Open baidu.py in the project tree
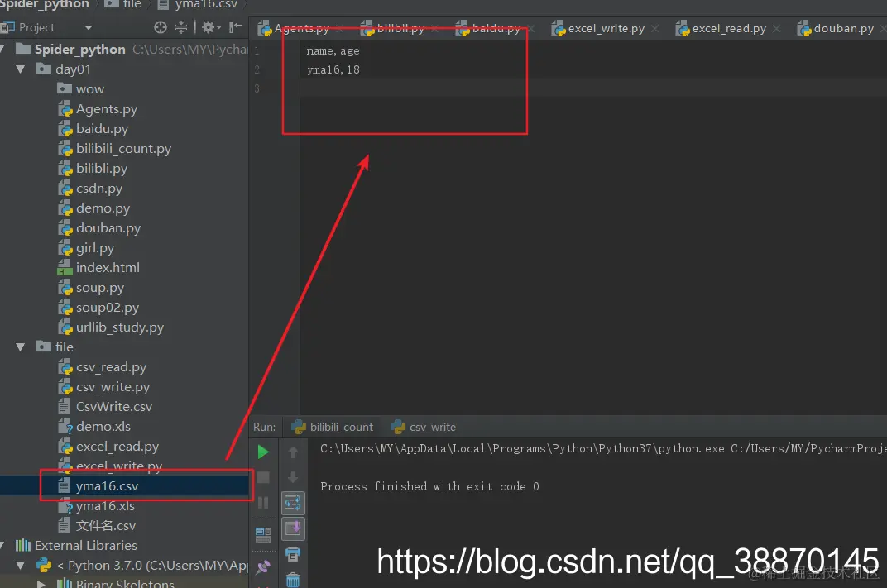The image size is (887, 588). coord(93,129)
